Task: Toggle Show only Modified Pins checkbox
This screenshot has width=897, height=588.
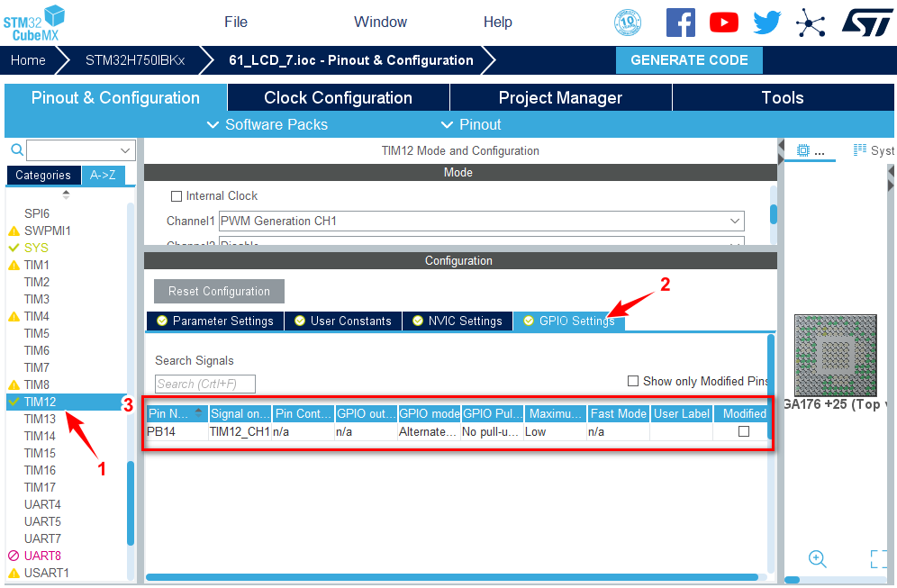Action: (x=633, y=381)
